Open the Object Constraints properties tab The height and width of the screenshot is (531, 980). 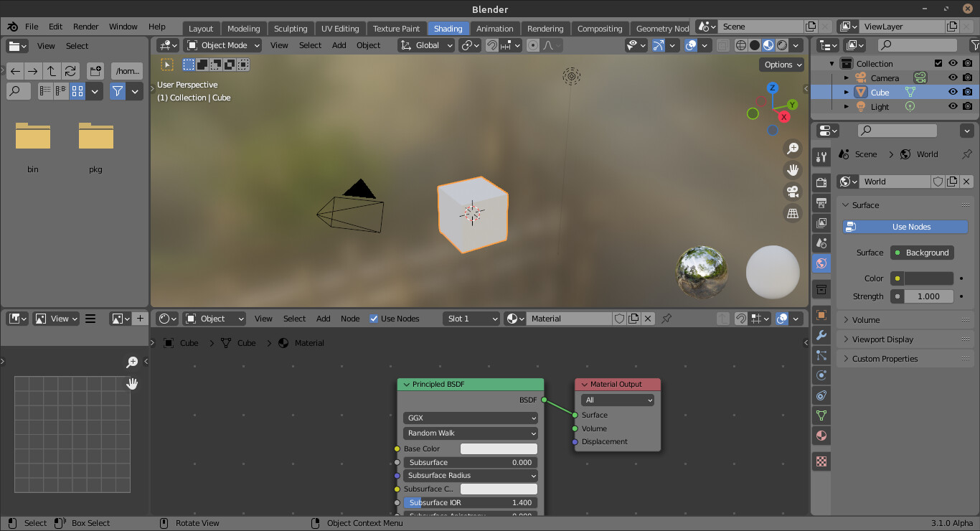(821, 395)
